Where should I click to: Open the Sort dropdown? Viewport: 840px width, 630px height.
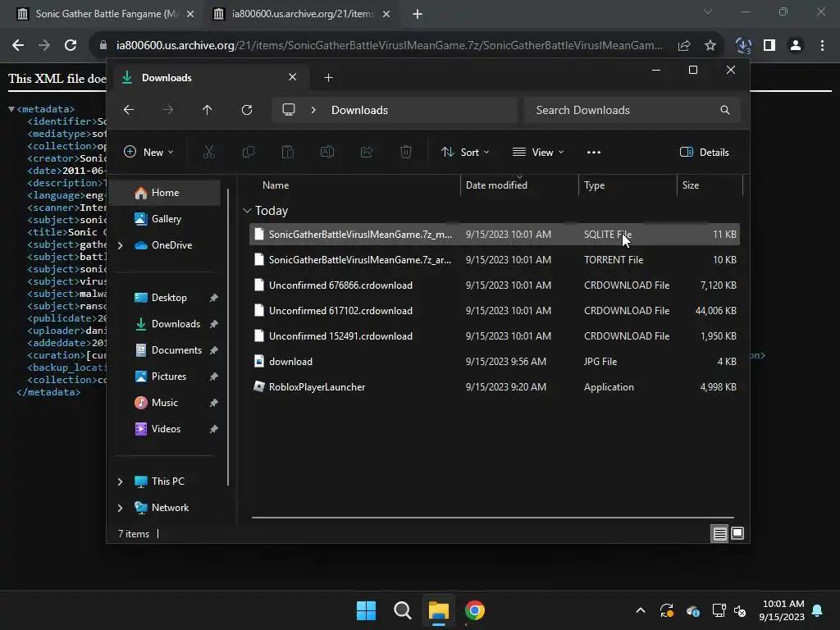coord(465,152)
